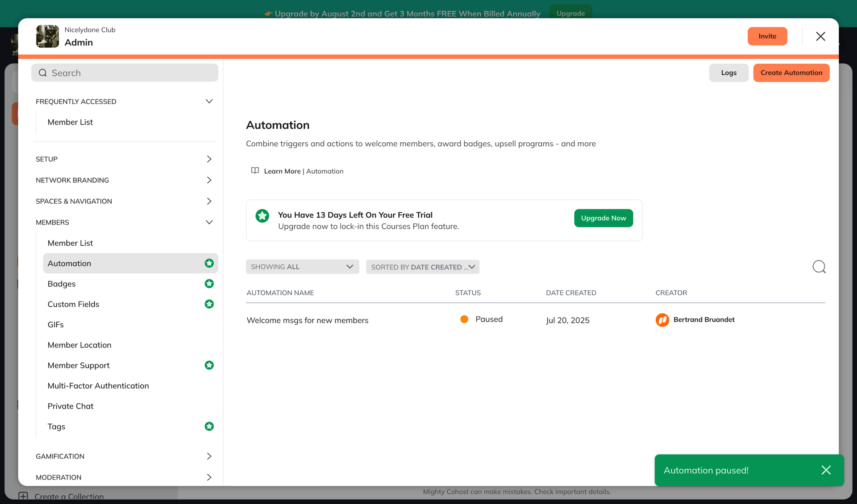Open the SORTED BY DATE CREATED dropdown

(x=422, y=267)
